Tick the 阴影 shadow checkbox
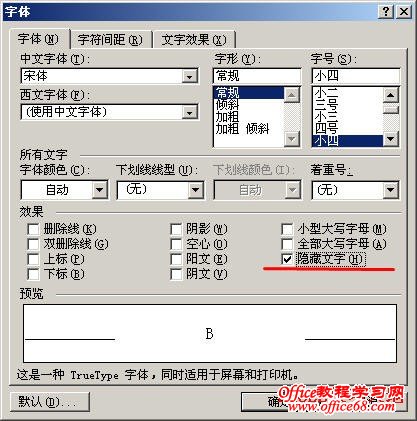The width and height of the screenshot is (417, 421). pos(176,229)
